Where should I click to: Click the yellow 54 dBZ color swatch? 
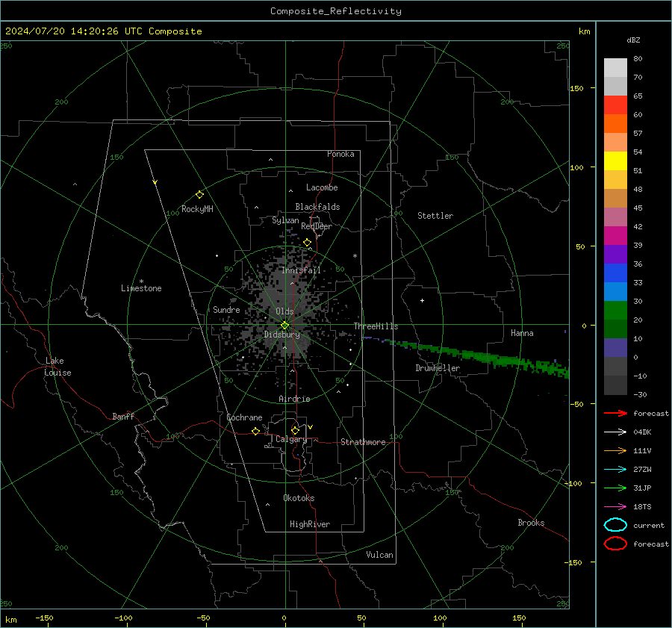click(x=615, y=161)
